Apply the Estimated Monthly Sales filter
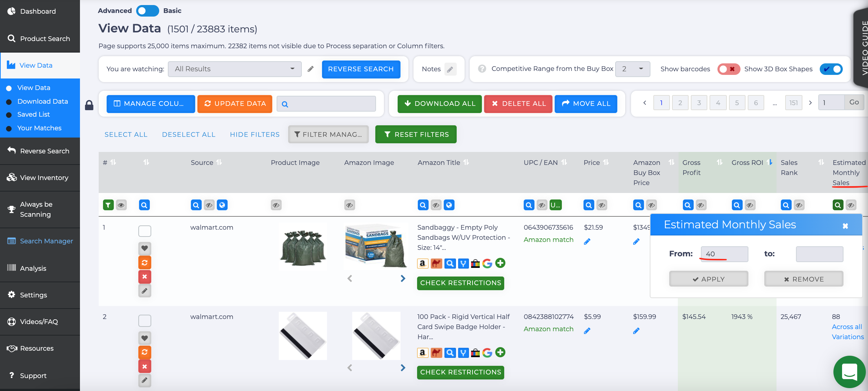This screenshot has width=868, height=391. [708, 279]
